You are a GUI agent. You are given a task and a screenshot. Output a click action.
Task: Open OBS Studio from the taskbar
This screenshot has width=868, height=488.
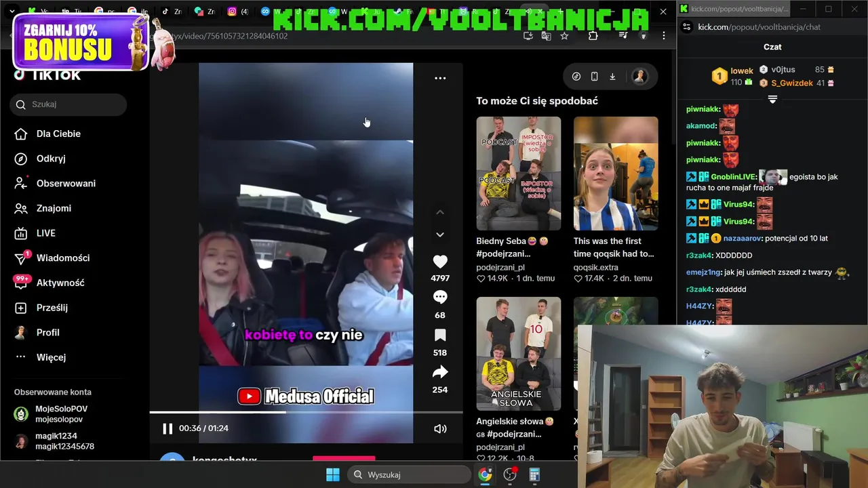pos(510,474)
